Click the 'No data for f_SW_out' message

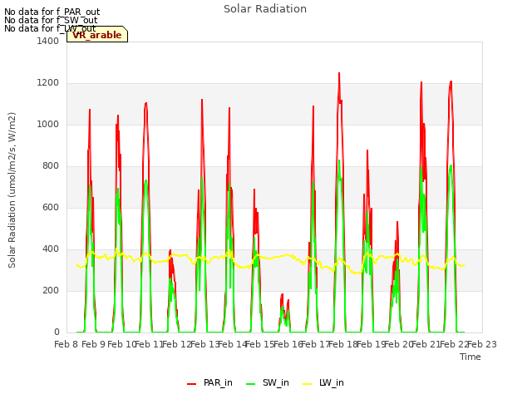(x=51, y=20)
